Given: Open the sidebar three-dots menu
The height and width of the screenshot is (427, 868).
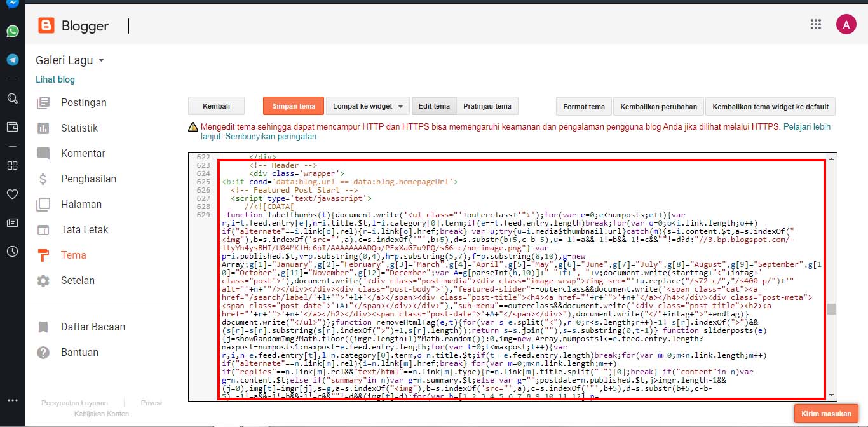Looking at the screenshot, I should 13,400.
